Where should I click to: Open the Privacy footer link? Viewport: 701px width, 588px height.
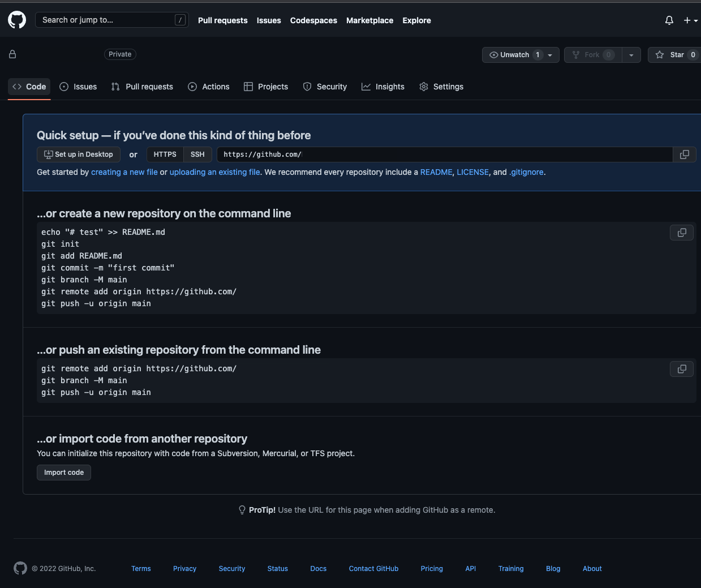coord(184,569)
